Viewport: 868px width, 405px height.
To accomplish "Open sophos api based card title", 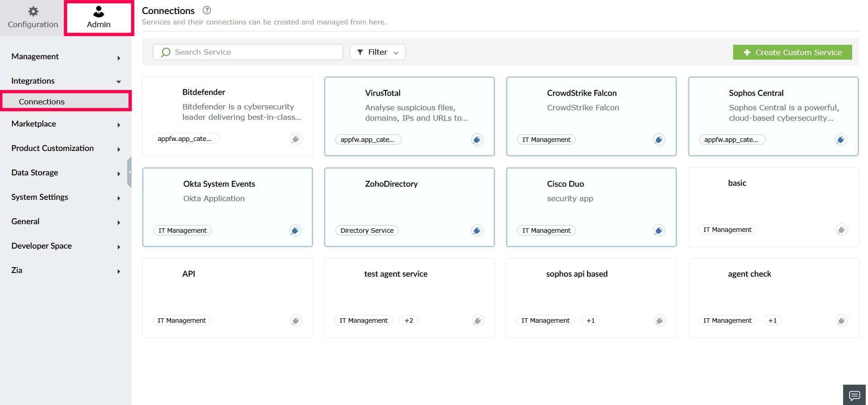I will (577, 274).
